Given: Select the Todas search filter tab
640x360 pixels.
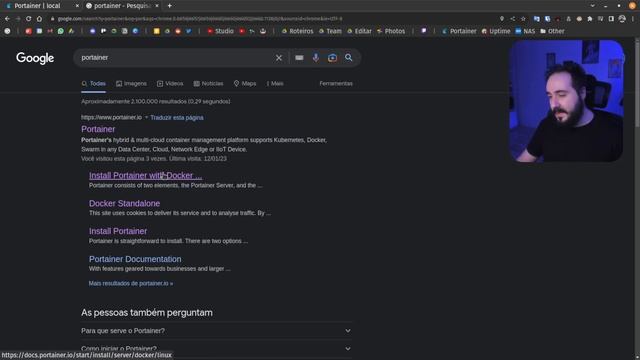Looking at the screenshot, I should (93, 83).
